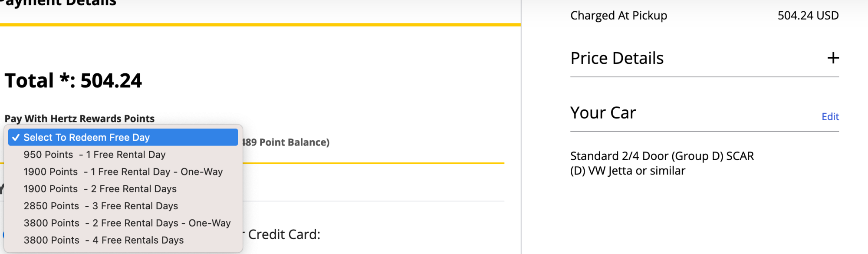The image size is (868, 254).
Task: Click Pay With Hertz Rewards Points label
Action: coord(79,119)
